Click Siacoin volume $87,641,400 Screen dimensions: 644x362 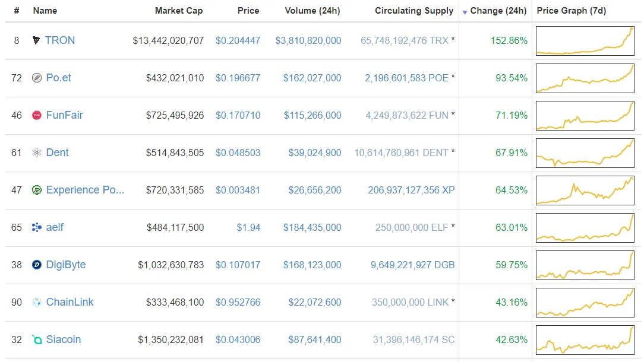(315, 339)
